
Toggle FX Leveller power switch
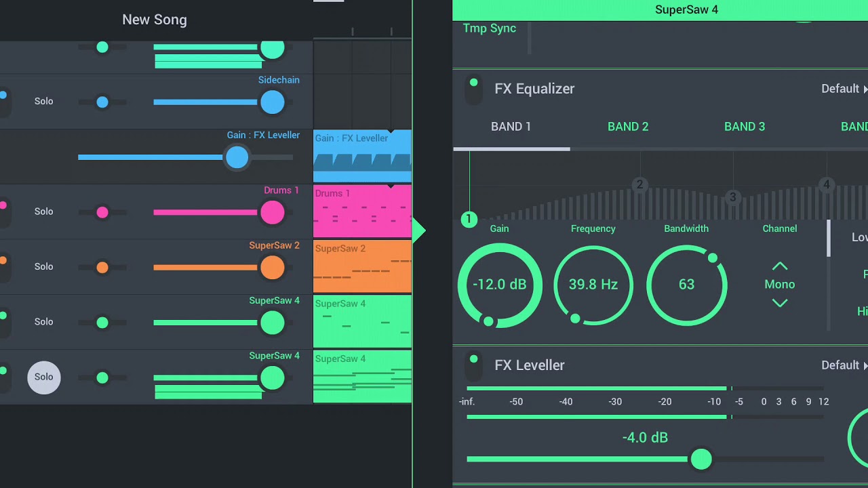coord(473,366)
